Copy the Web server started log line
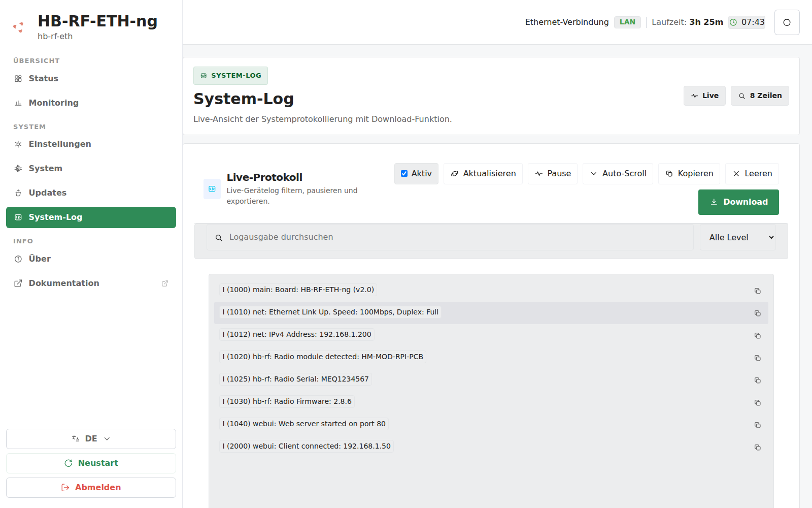This screenshot has width=812, height=508. (757, 425)
